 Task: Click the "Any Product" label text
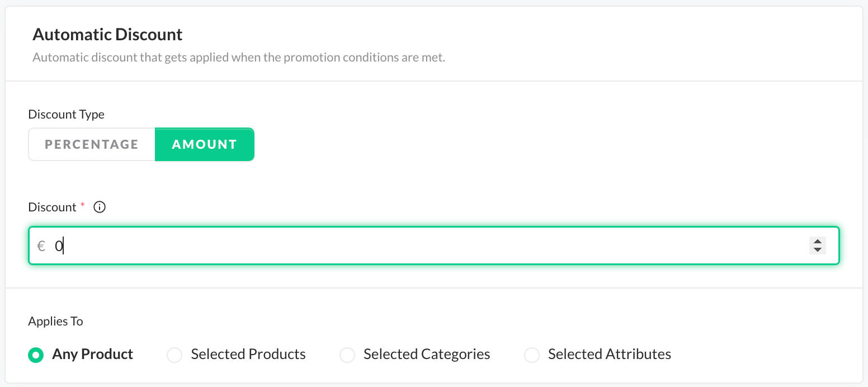tap(92, 355)
